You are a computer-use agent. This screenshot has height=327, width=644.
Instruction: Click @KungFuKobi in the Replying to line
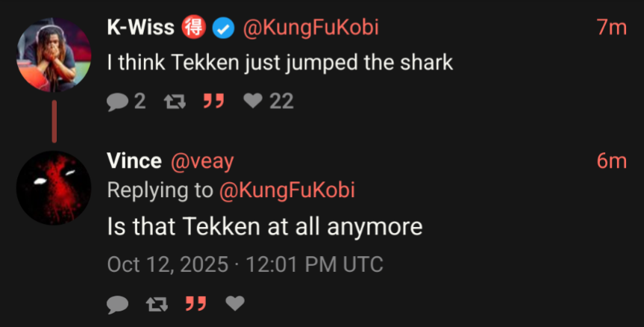[287, 190]
